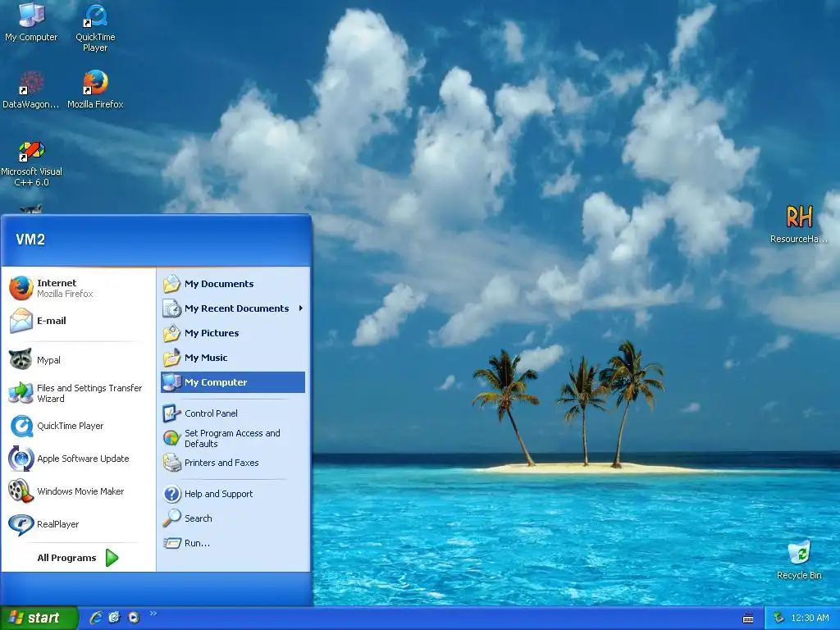Open the DataWagon desktop shortcut
This screenshot has width=840, height=630.
click(x=30, y=89)
